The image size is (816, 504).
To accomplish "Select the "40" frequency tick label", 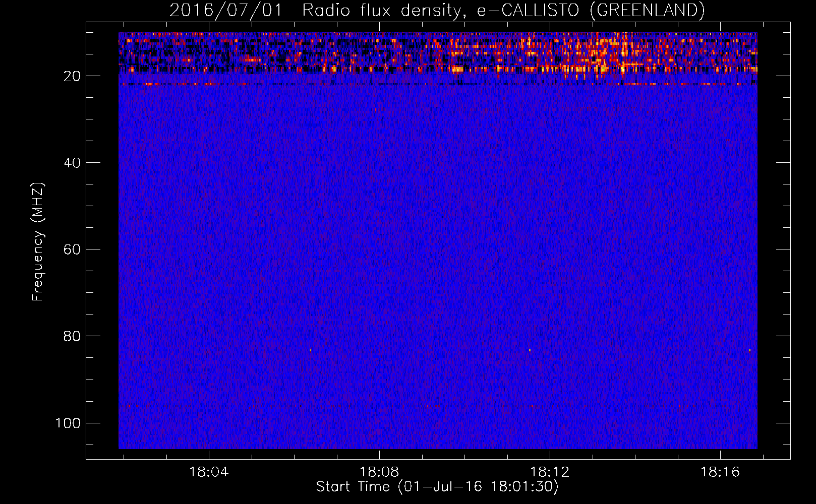I will [72, 163].
